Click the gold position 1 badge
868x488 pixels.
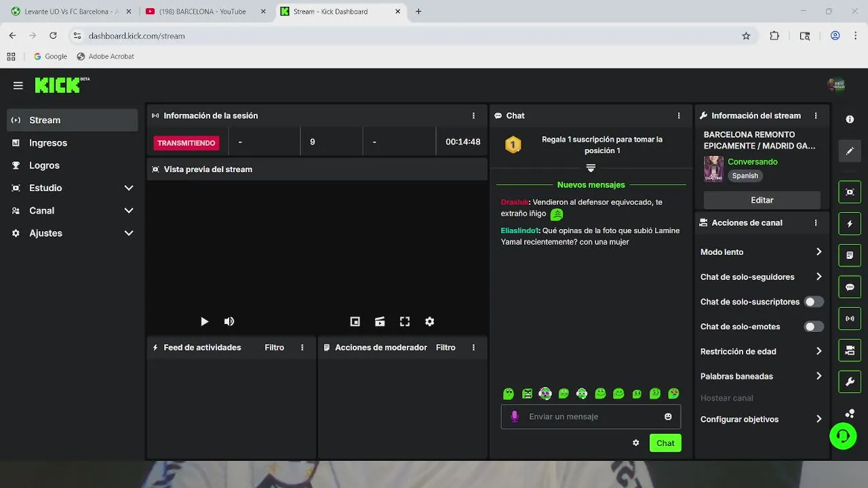pyautogui.click(x=513, y=145)
